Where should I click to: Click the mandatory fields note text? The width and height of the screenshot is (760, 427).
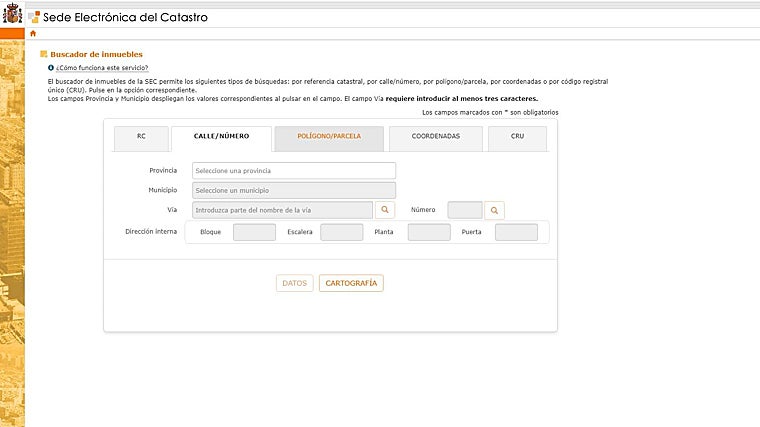490,112
